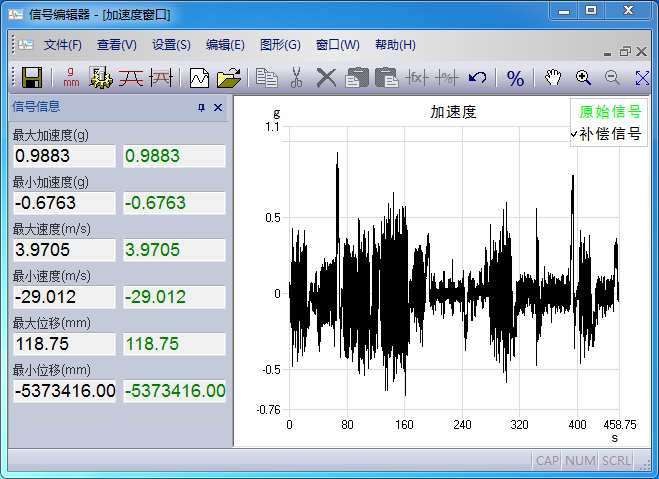Close the inner acceleration child window
The height and width of the screenshot is (479, 659).
(x=641, y=52)
